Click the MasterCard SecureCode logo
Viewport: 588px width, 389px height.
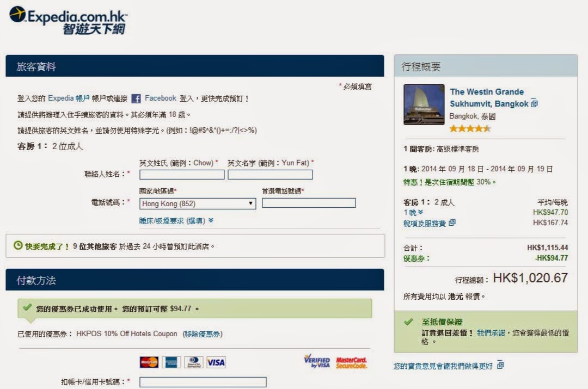351,362
